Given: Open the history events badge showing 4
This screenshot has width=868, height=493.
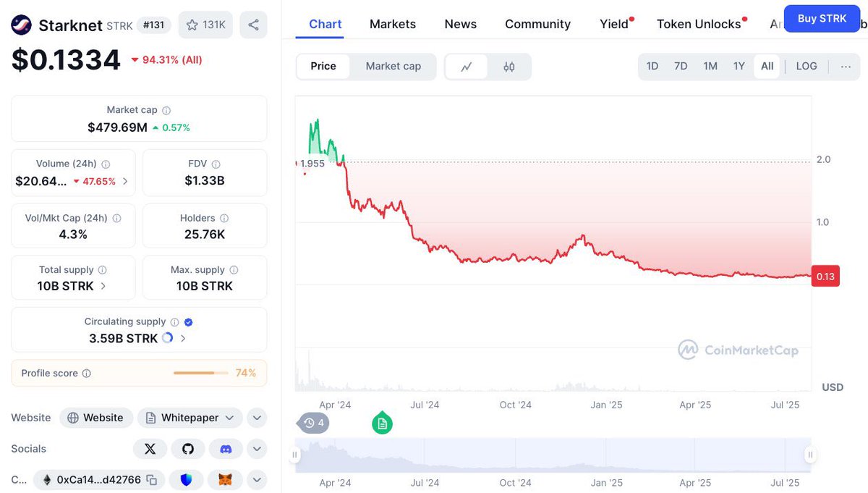Looking at the screenshot, I should click(x=314, y=423).
